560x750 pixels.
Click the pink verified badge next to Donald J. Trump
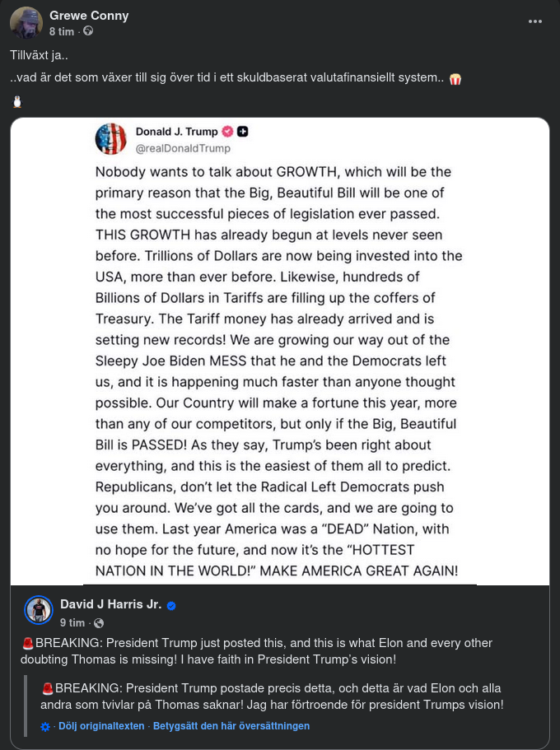coord(227,132)
